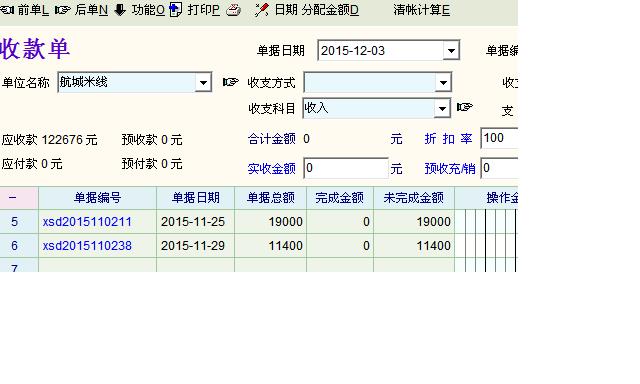Click the blue 实收金额 label
This screenshot has width=640, height=384.
271,169
